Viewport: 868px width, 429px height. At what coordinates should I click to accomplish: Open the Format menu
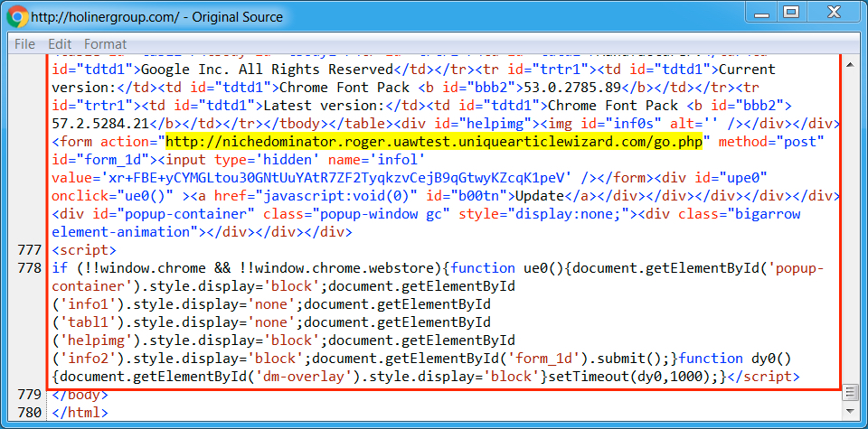tap(105, 43)
